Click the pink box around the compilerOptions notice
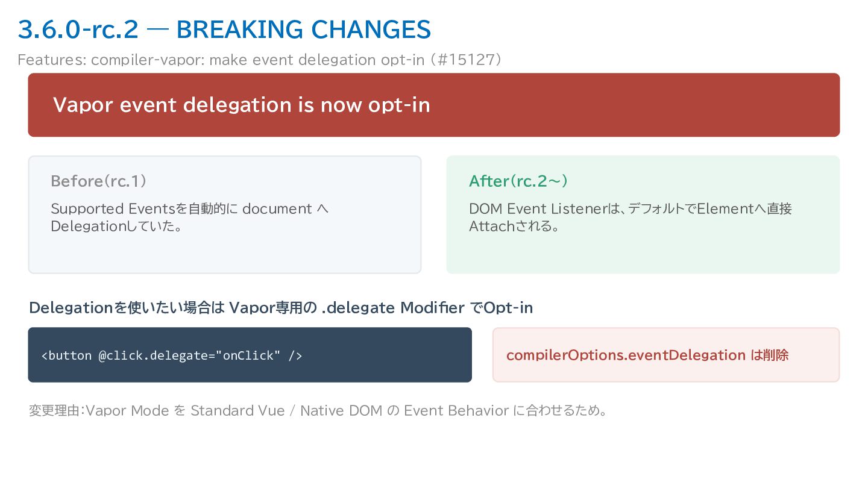 coord(666,355)
